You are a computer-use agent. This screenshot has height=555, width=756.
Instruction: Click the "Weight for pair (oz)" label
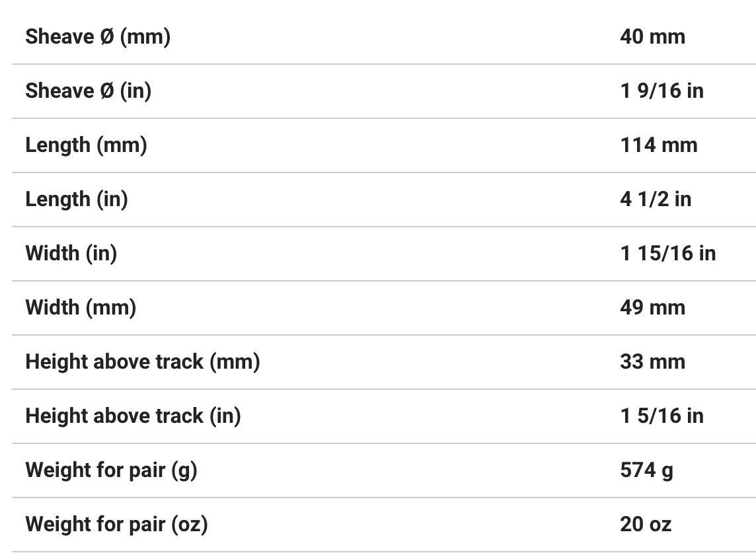(x=116, y=525)
